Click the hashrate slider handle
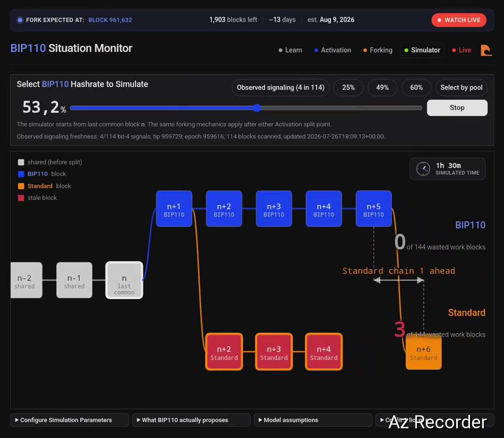This screenshot has width=504, height=438. coord(257,108)
